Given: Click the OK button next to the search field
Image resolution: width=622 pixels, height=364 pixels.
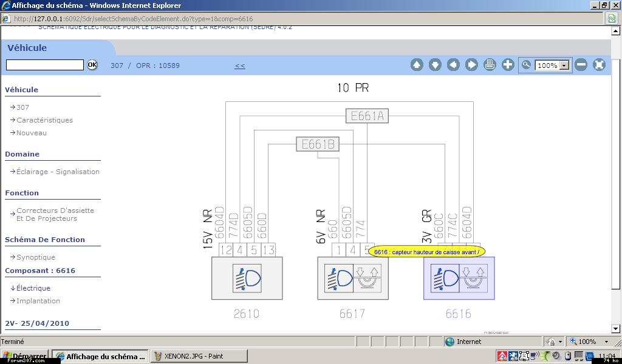Looking at the screenshot, I should coord(92,64).
